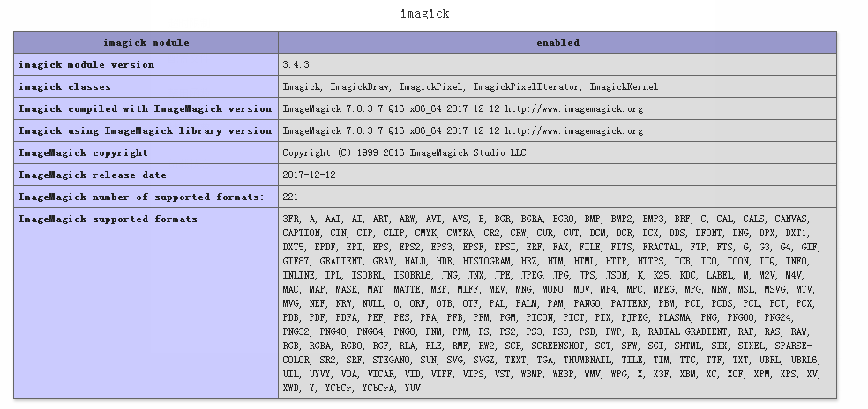Click 'Imagick compiled with ImageMagick version' label
The height and width of the screenshot is (409, 868).
point(145,108)
